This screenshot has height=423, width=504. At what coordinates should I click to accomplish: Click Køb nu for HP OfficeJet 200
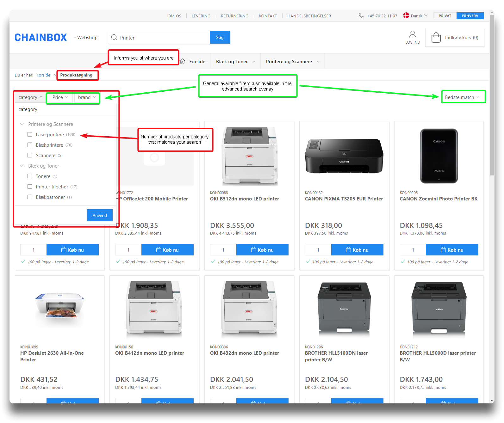(167, 250)
